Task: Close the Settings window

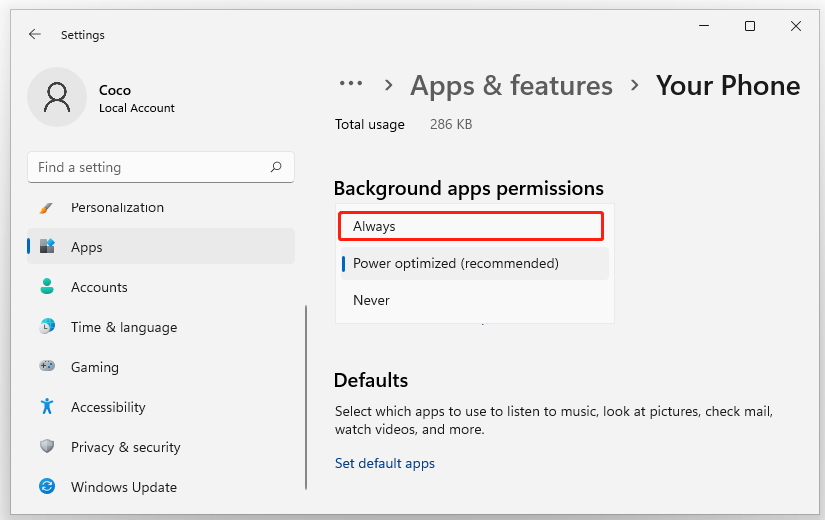Action: (x=796, y=26)
